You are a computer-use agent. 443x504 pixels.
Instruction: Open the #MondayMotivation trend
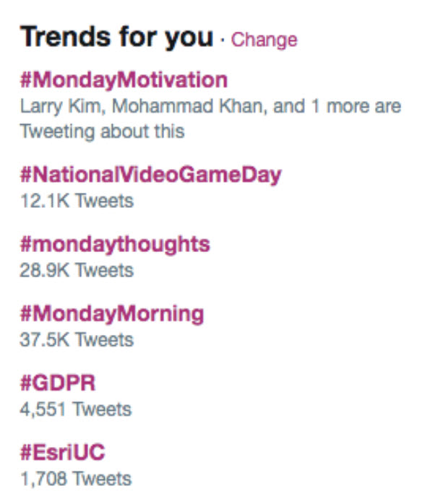[124, 79]
